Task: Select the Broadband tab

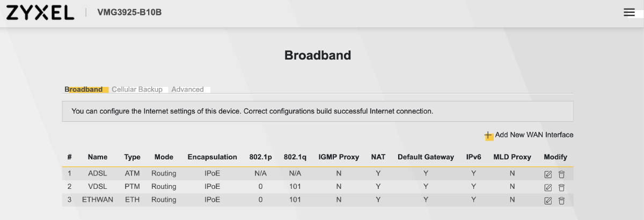Action: pos(84,90)
